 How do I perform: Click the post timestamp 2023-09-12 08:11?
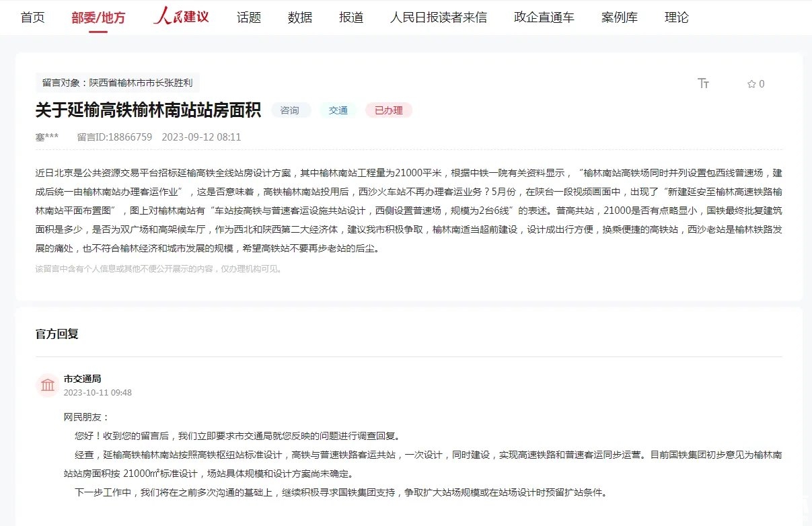[x=202, y=137]
